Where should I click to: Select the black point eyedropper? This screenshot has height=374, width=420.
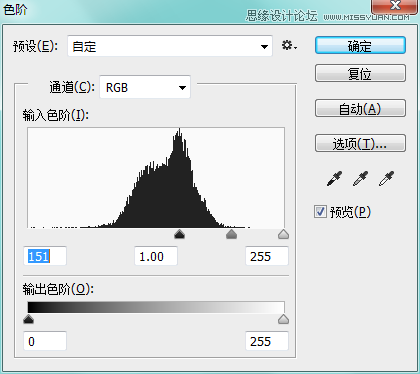pos(334,179)
